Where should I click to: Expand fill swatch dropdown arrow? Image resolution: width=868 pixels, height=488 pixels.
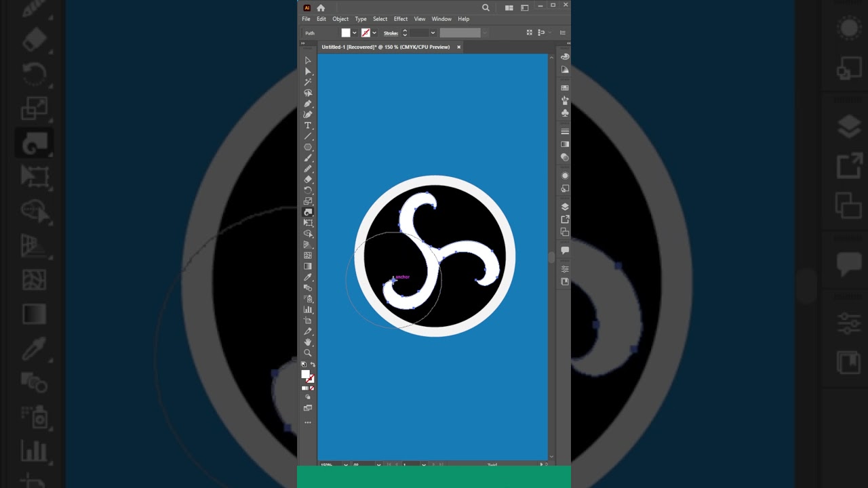tap(354, 33)
